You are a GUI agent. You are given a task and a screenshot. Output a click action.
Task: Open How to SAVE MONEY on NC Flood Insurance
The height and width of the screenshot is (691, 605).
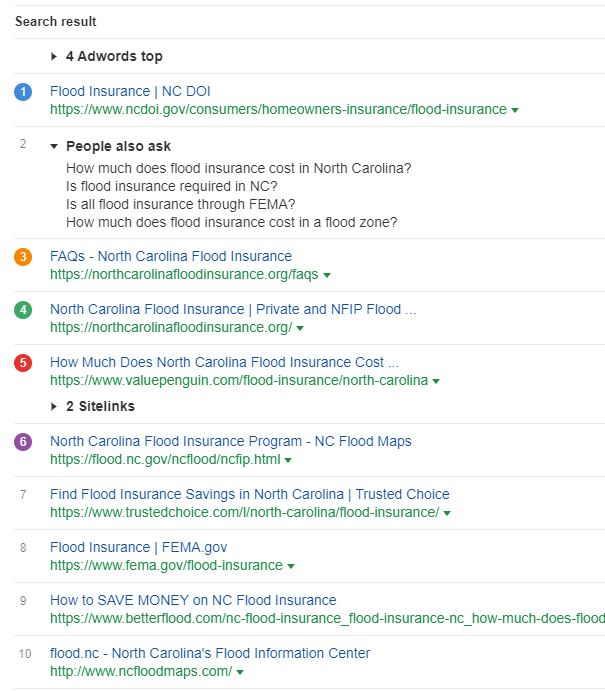click(x=193, y=600)
